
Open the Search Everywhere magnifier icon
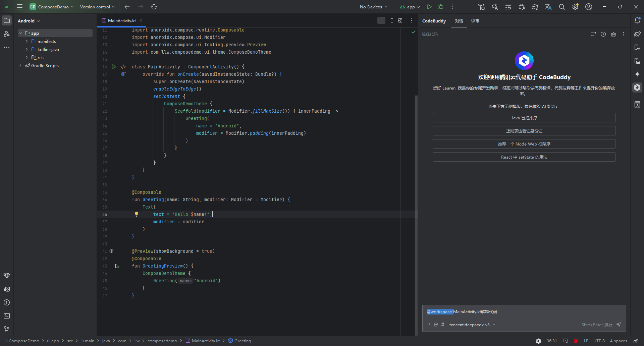[x=562, y=7]
